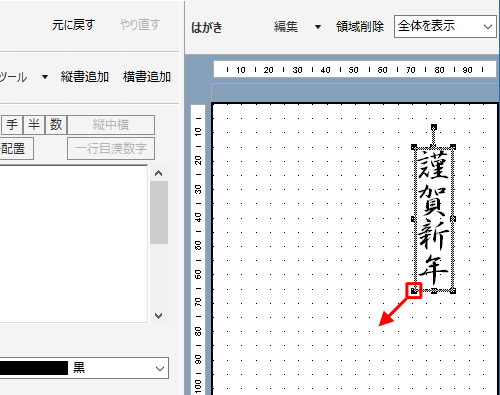This screenshot has width=500, height=395.
Task: Toggle the 数 numeral button
Action: 56,125
